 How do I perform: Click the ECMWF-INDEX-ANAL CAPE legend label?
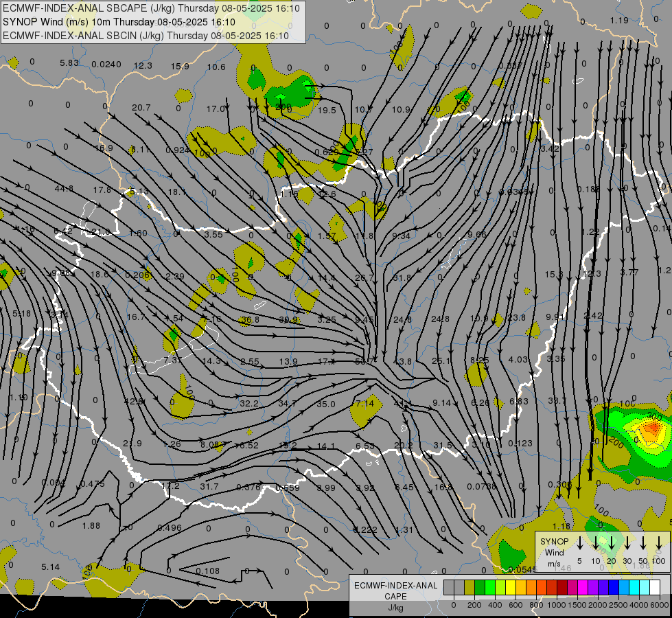coord(395,591)
